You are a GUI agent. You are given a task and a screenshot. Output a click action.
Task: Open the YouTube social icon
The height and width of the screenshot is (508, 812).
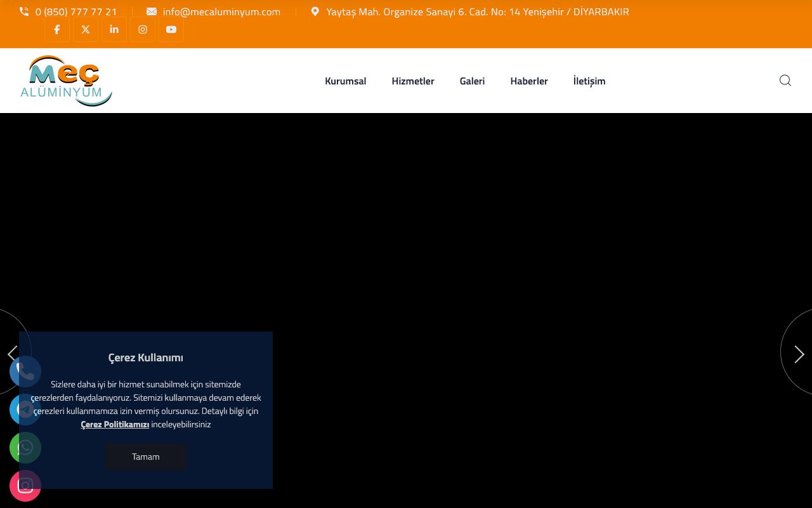[x=171, y=29]
